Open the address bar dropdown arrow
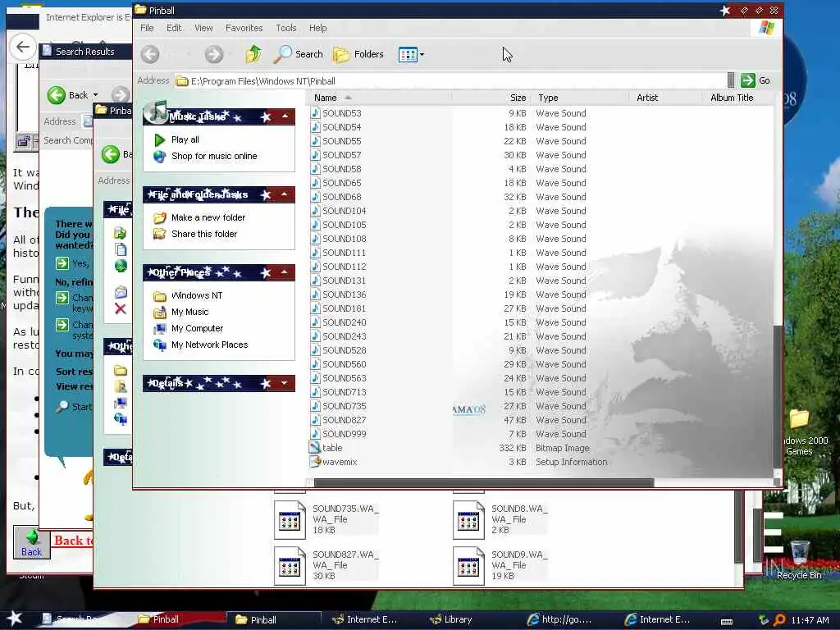The width and height of the screenshot is (840, 630). [731, 80]
